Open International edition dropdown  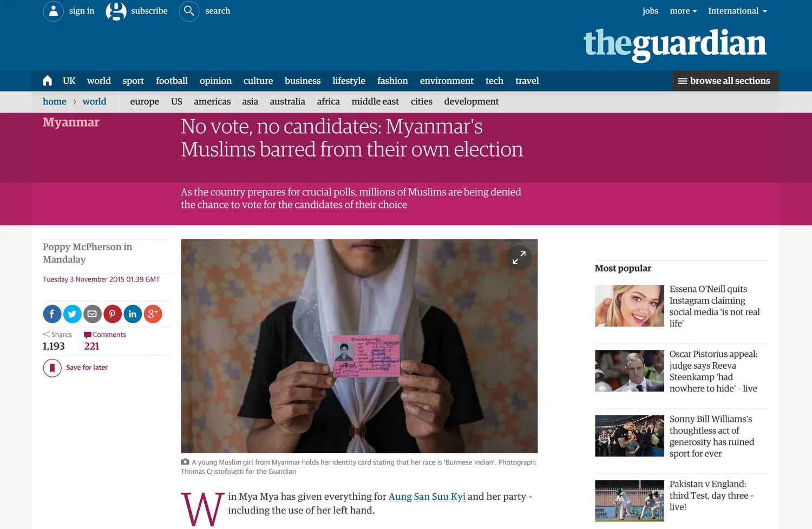(737, 11)
